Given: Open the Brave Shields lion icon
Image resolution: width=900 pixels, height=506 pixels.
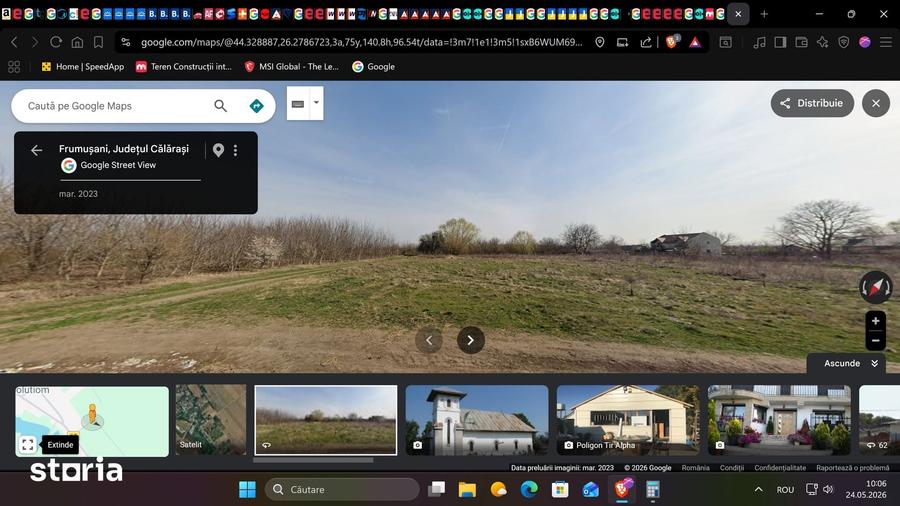Looking at the screenshot, I should tap(672, 42).
